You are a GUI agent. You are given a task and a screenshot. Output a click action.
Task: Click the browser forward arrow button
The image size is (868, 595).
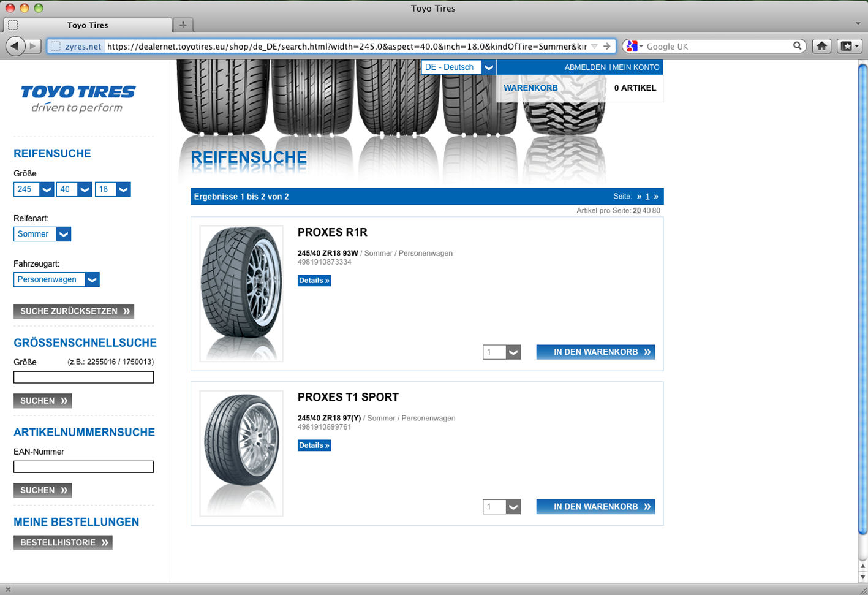click(34, 46)
